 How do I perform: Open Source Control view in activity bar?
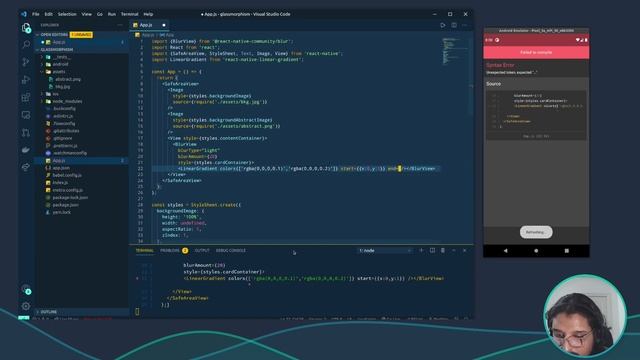(x=26, y=62)
